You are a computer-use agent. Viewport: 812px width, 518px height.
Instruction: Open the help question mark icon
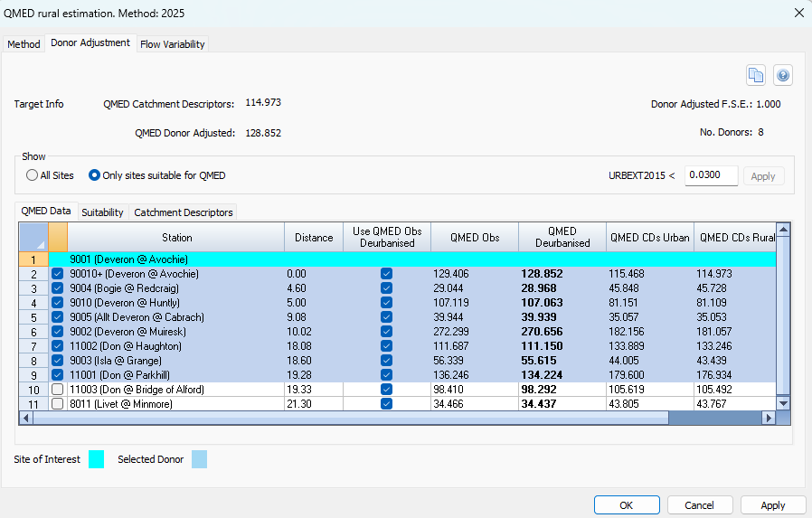783,76
